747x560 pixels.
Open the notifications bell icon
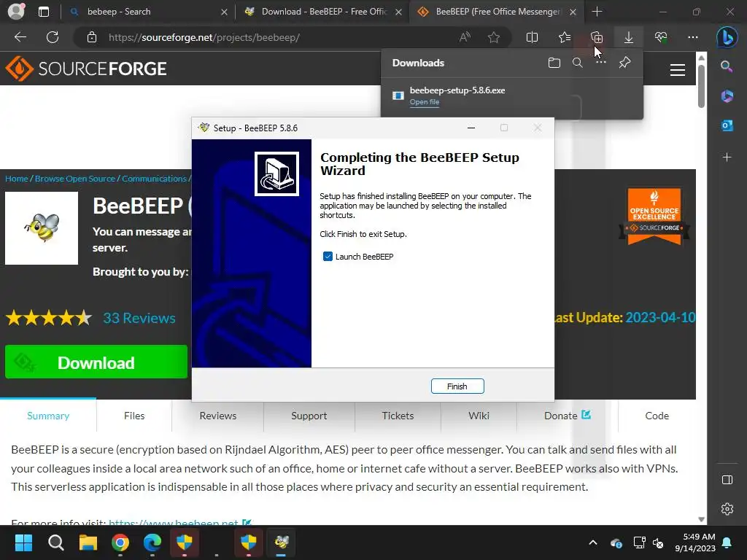point(727,542)
